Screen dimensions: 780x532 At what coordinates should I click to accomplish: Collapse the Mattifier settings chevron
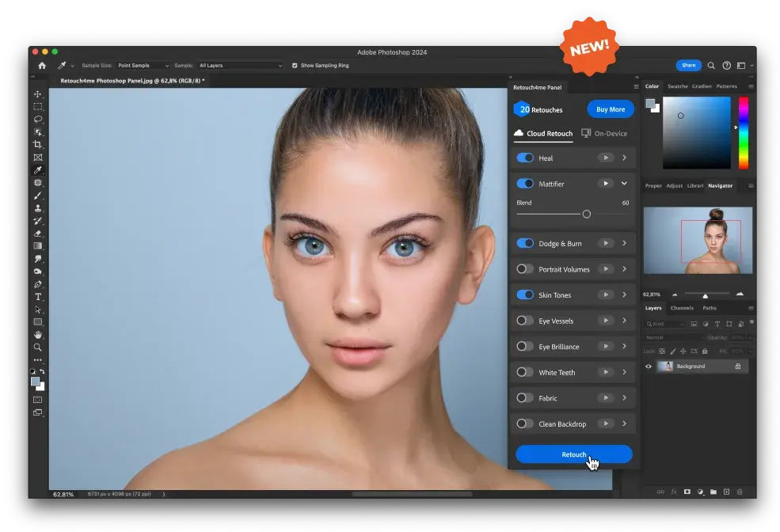click(x=624, y=184)
